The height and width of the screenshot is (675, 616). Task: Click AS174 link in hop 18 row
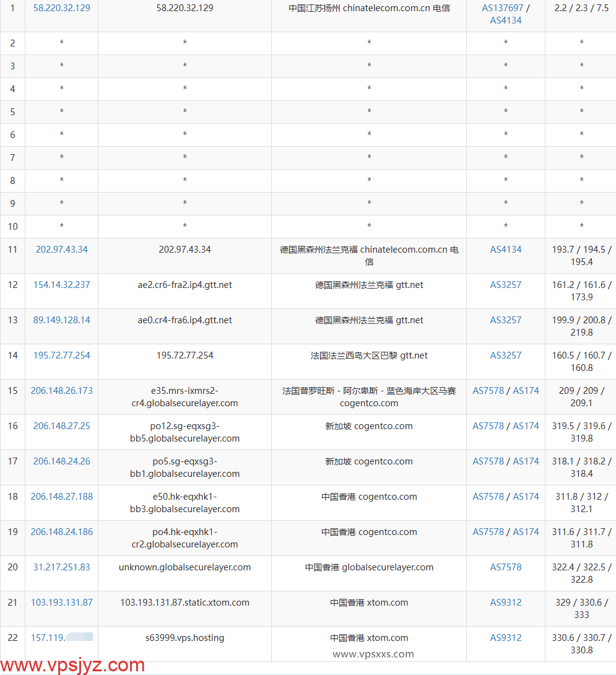tap(526, 497)
